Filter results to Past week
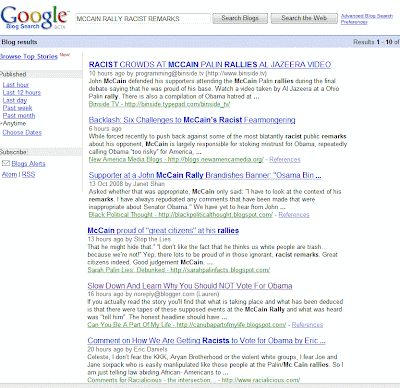This screenshot has height=388, width=400. [x=17, y=108]
